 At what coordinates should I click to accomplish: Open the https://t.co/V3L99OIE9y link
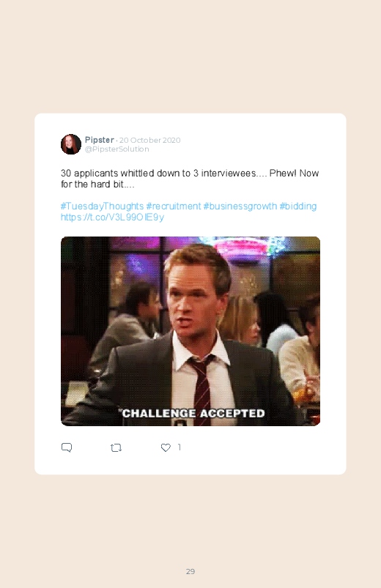pyautogui.click(x=112, y=217)
